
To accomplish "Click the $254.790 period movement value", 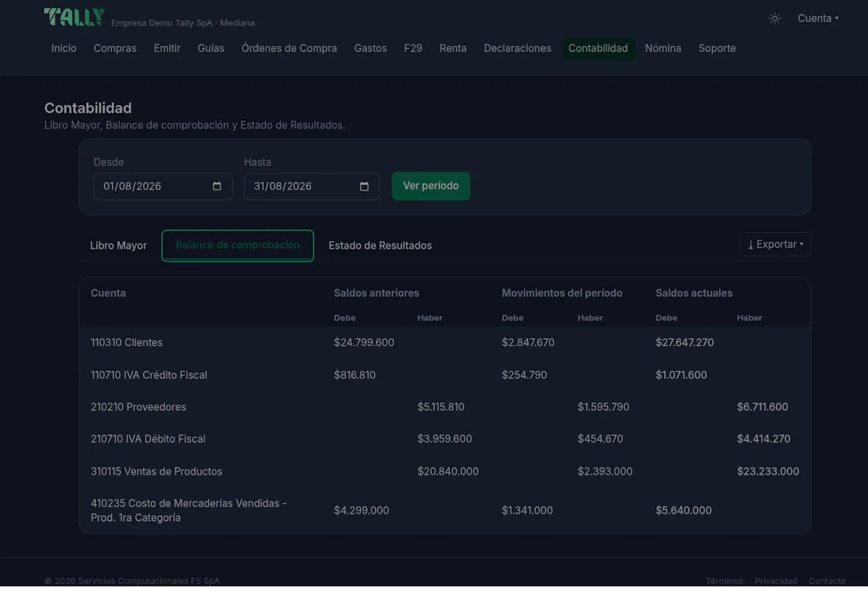I will (x=524, y=375).
